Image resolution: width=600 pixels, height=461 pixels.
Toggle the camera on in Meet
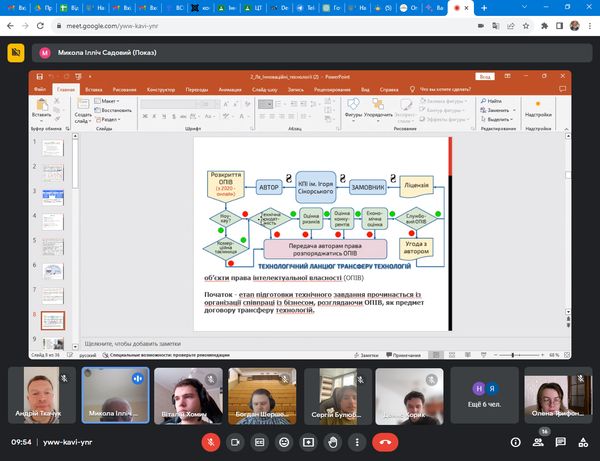tap(236, 441)
